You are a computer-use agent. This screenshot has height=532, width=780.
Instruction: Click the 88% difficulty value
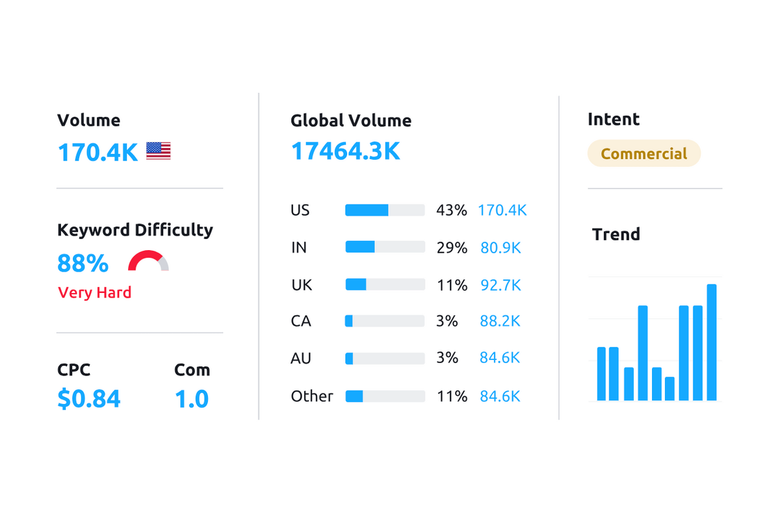click(x=83, y=264)
